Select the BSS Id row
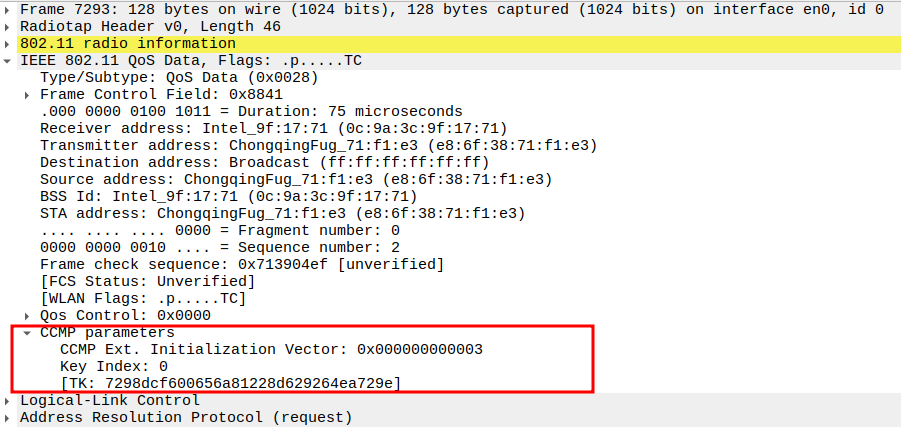This screenshot has height=429, width=901. (x=228, y=197)
